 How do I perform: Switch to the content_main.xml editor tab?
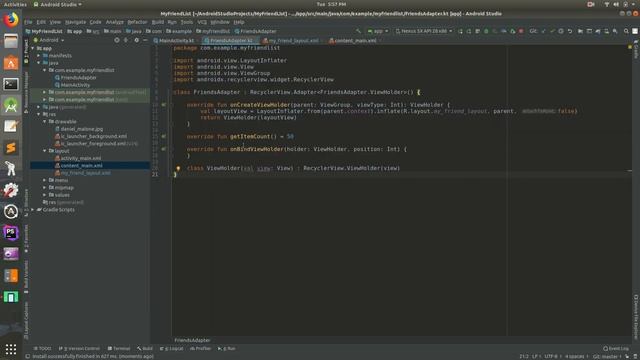tap(353, 40)
